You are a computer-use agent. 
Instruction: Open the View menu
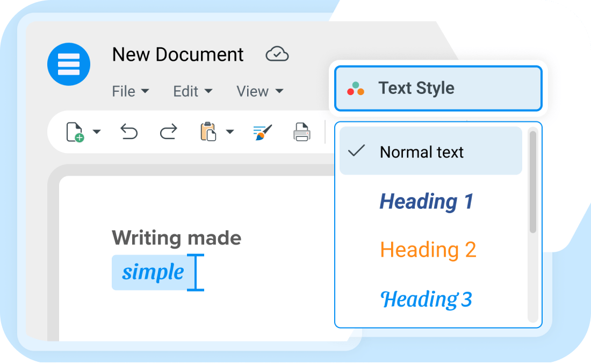click(260, 91)
